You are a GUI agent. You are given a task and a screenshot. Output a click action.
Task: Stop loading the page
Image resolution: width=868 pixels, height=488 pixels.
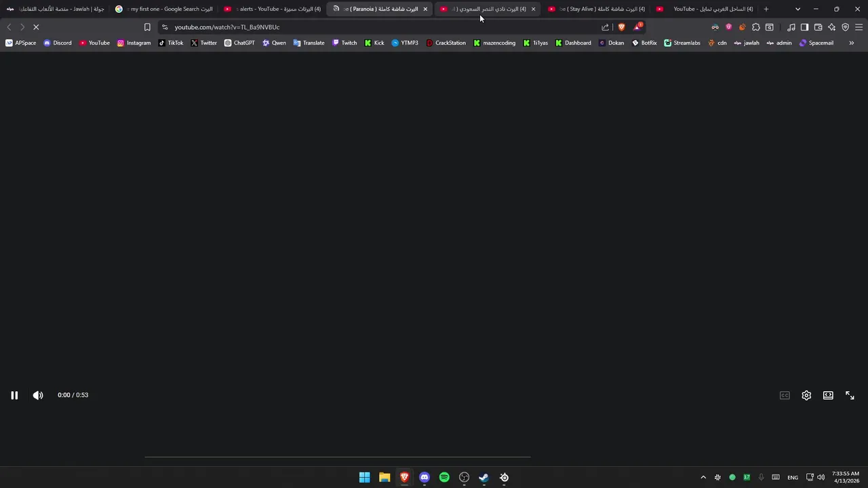pyautogui.click(x=36, y=27)
